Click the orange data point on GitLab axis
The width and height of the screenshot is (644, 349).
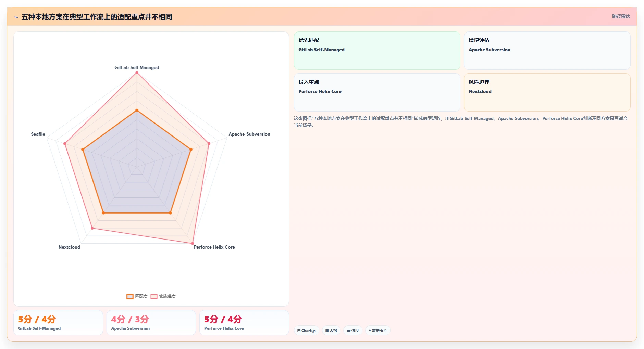(137, 110)
